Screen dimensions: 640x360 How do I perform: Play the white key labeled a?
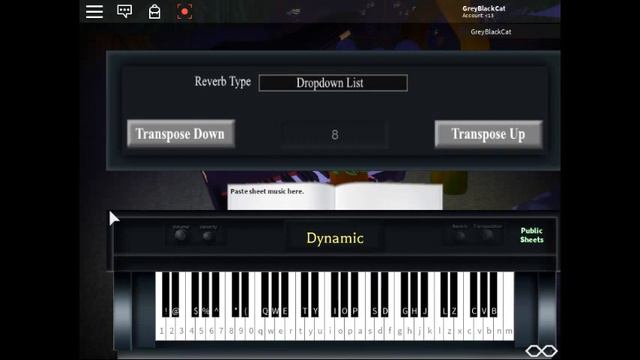pyautogui.click(x=360, y=330)
